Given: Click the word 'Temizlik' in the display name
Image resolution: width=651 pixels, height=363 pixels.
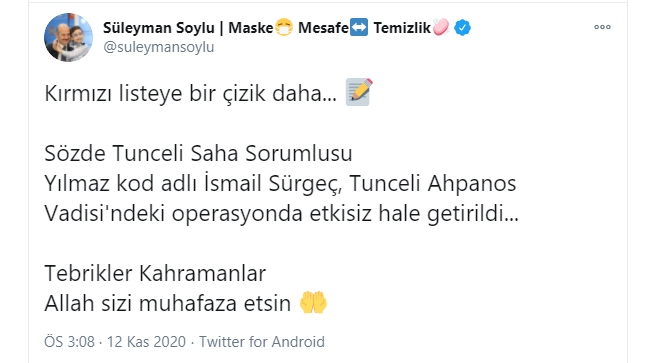Looking at the screenshot, I should click(402, 28).
